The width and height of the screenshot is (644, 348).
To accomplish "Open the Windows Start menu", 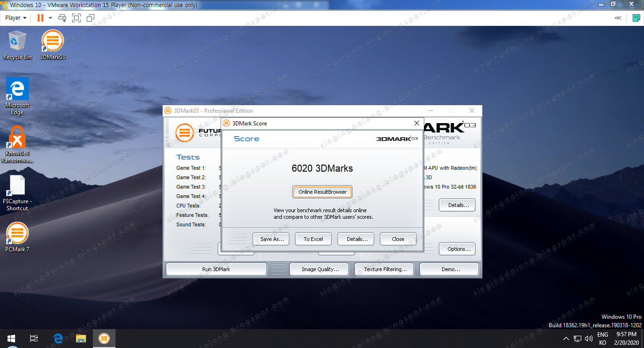I will 11,339.
